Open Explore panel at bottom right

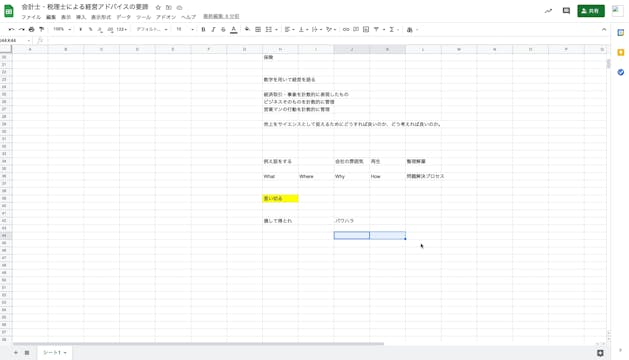pyautogui.click(x=600, y=353)
